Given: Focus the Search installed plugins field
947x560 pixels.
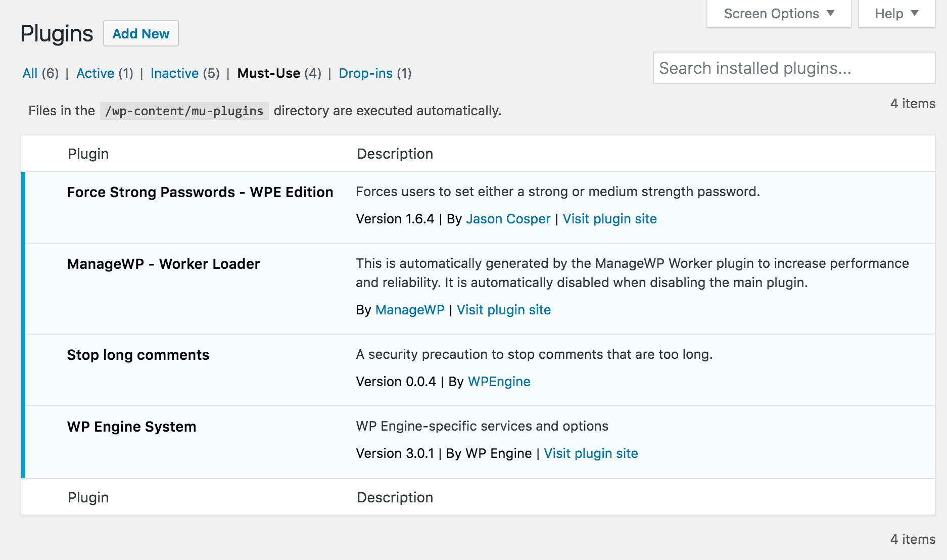Looking at the screenshot, I should (x=794, y=68).
